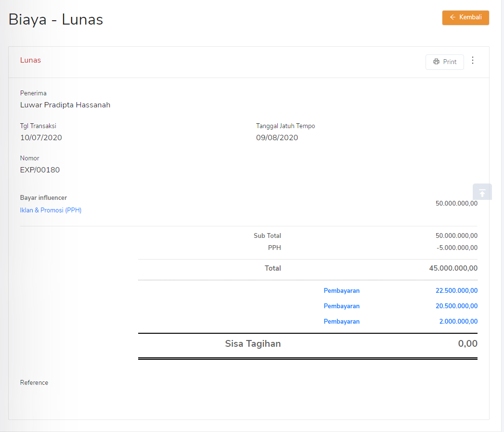This screenshot has width=504, height=432.
Task: Click the due date 09/08/2020
Action: pos(277,137)
